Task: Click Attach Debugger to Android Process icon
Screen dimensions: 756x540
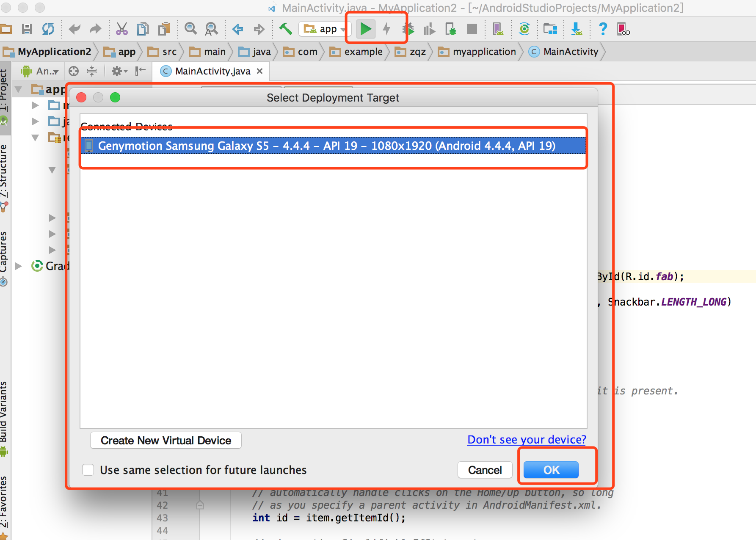Action: tap(451, 29)
